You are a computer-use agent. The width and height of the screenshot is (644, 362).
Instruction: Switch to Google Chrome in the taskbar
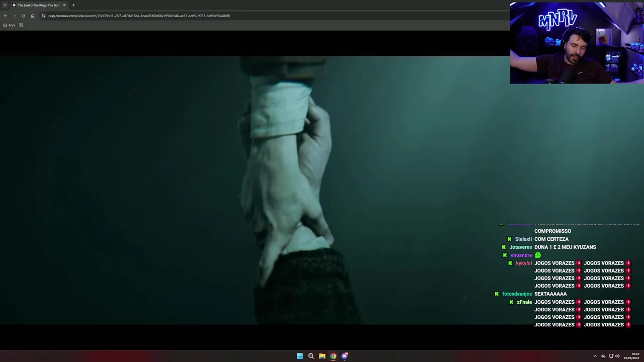point(333,356)
